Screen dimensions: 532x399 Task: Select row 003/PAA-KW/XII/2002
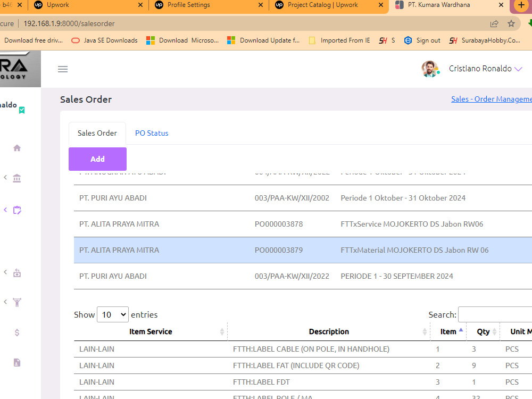pos(303,198)
